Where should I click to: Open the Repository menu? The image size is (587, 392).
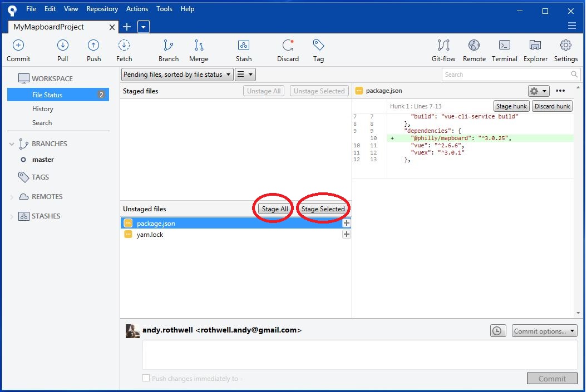point(102,8)
